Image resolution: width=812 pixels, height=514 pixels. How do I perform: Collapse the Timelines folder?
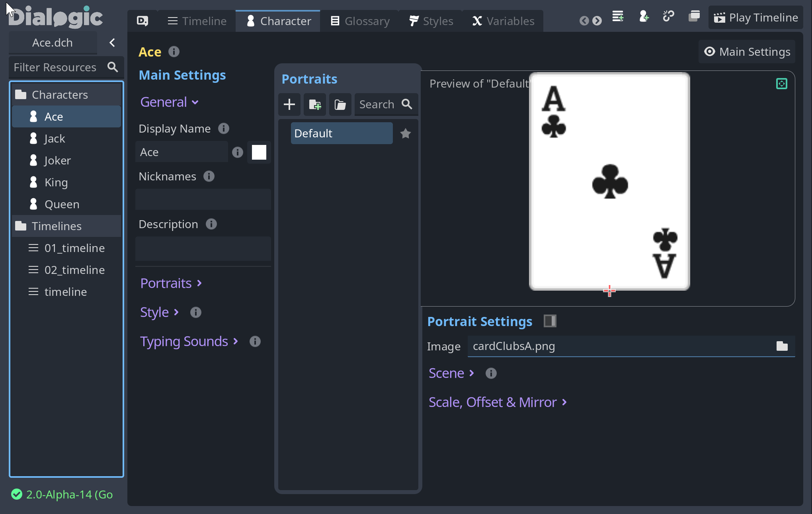(66, 226)
